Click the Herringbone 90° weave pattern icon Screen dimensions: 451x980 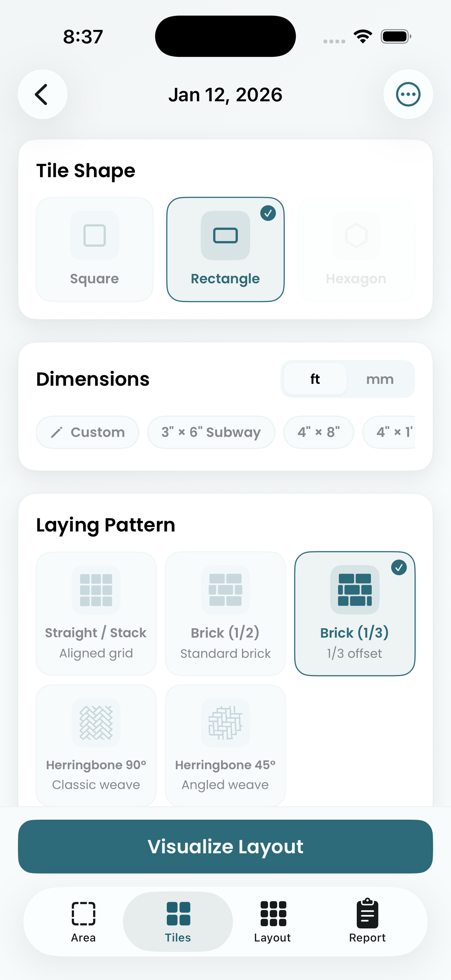tap(96, 722)
